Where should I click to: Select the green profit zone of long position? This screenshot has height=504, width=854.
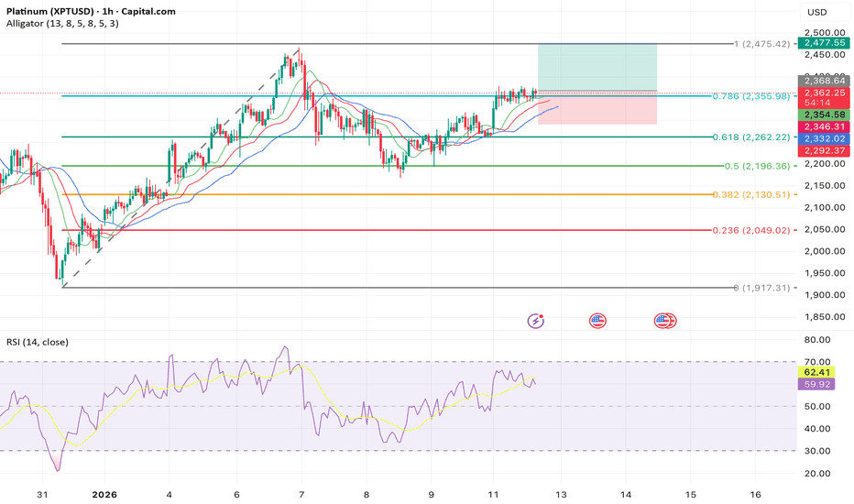[x=597, y=67]
